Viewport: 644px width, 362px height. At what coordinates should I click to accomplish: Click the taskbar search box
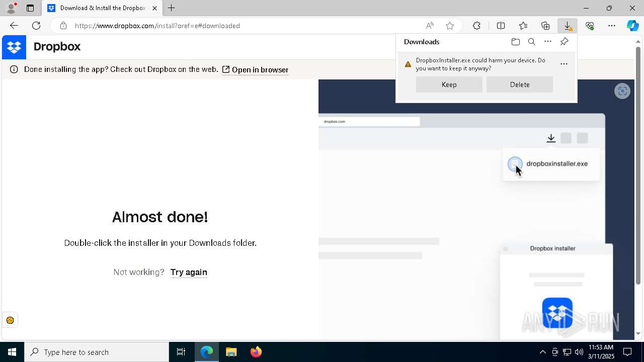pyautogui.click(x=97, y=352)
